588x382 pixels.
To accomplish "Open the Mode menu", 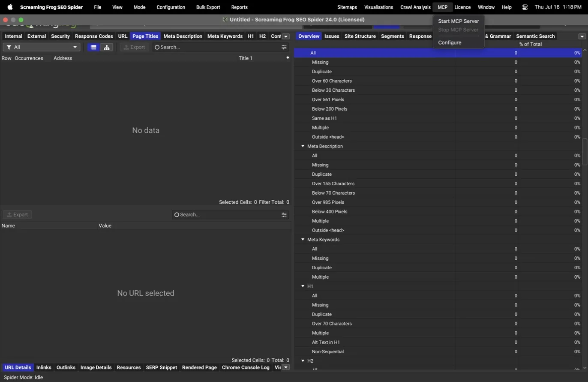I will (x=139, y=7).
